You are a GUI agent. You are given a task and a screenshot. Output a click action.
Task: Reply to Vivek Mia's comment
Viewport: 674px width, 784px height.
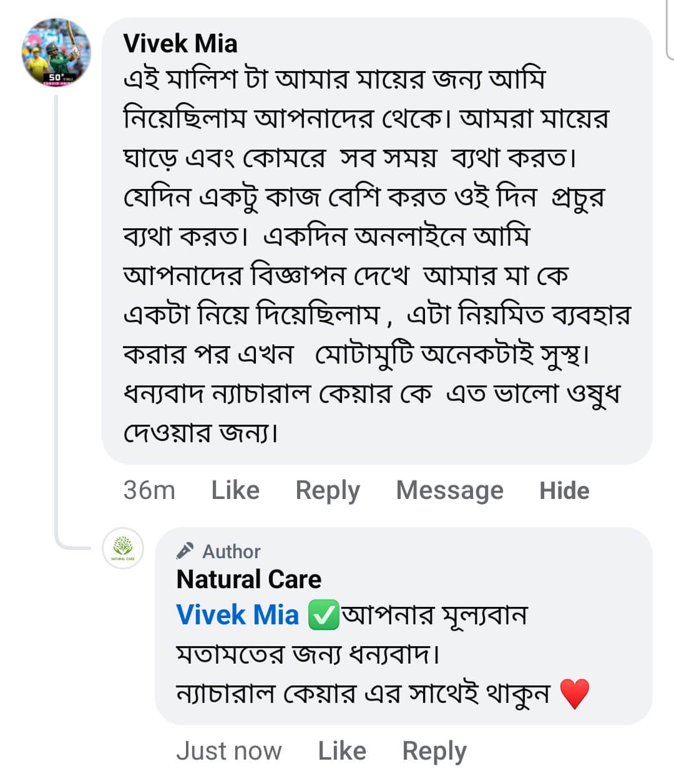click(x=328, y=490)
